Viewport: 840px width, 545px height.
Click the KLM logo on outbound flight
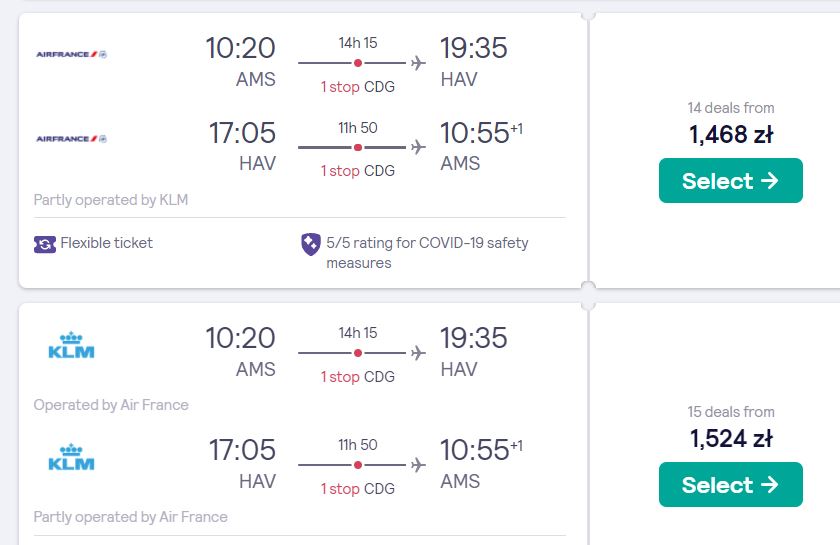[x=71, y=345]
